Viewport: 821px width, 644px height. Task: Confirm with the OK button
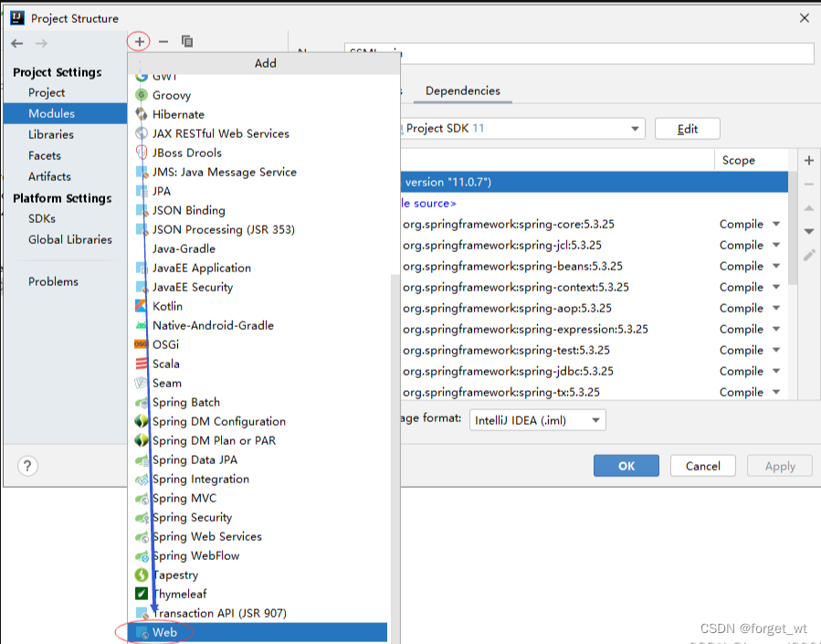(626, 466)
